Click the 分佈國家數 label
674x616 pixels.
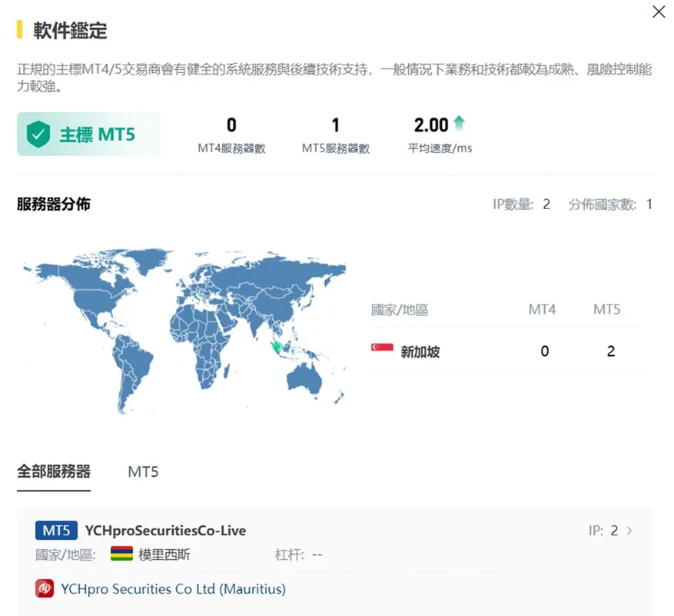tap(603, 205)
